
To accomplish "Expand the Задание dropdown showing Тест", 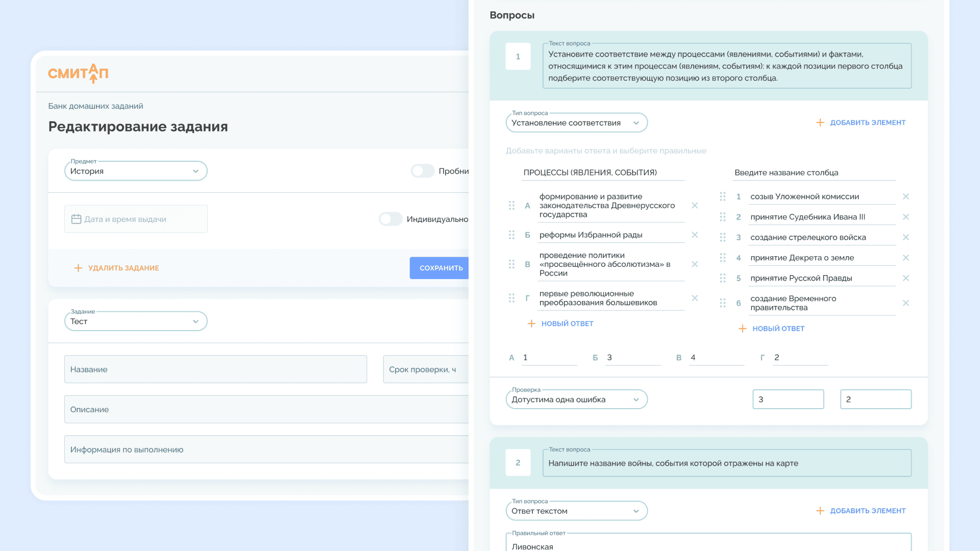I will coord(136,321).
